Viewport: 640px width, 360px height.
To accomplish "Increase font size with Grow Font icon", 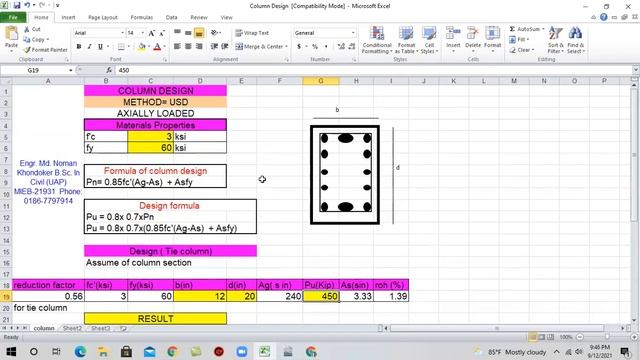I will pos(152,33).
